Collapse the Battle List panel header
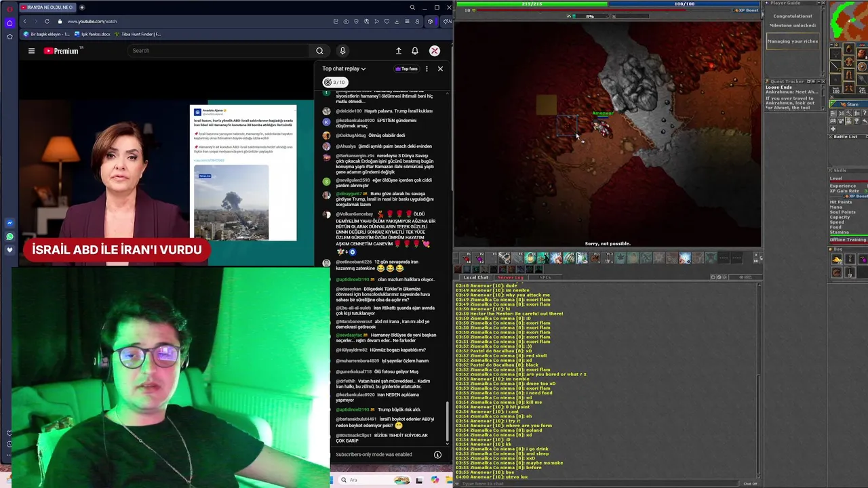 pos(849,137)
